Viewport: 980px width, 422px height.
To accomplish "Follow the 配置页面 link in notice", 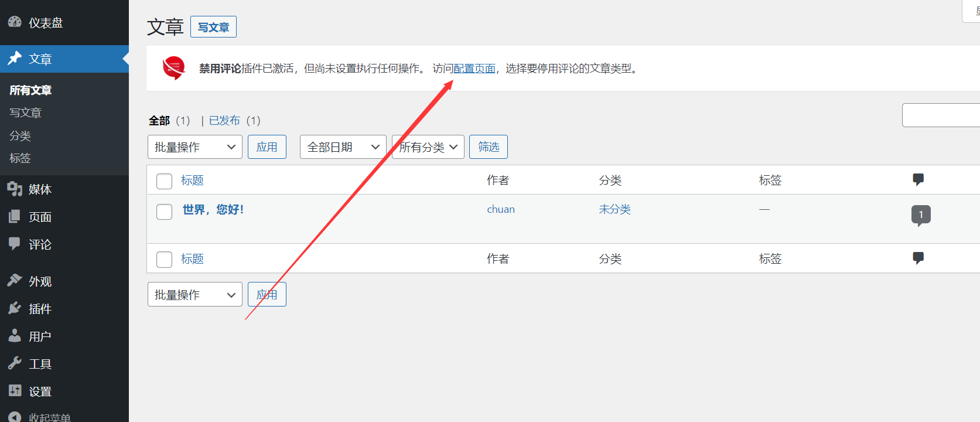I will (x=474, y=69).
